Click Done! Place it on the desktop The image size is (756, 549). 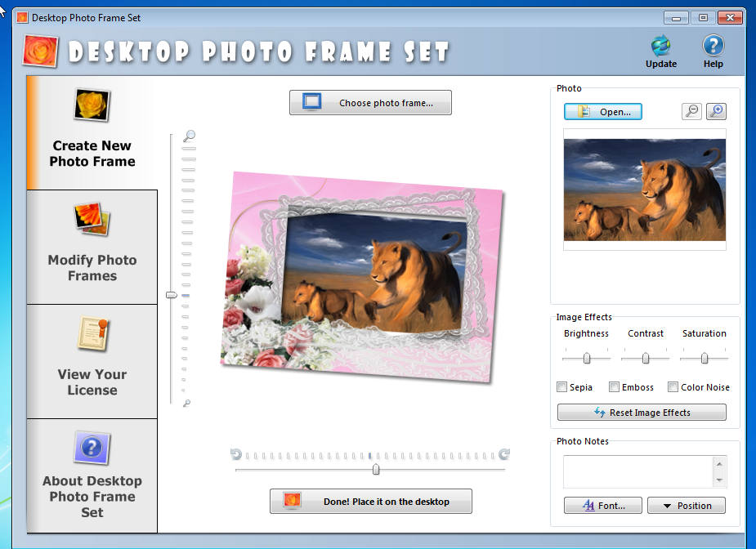click(371, 502)
